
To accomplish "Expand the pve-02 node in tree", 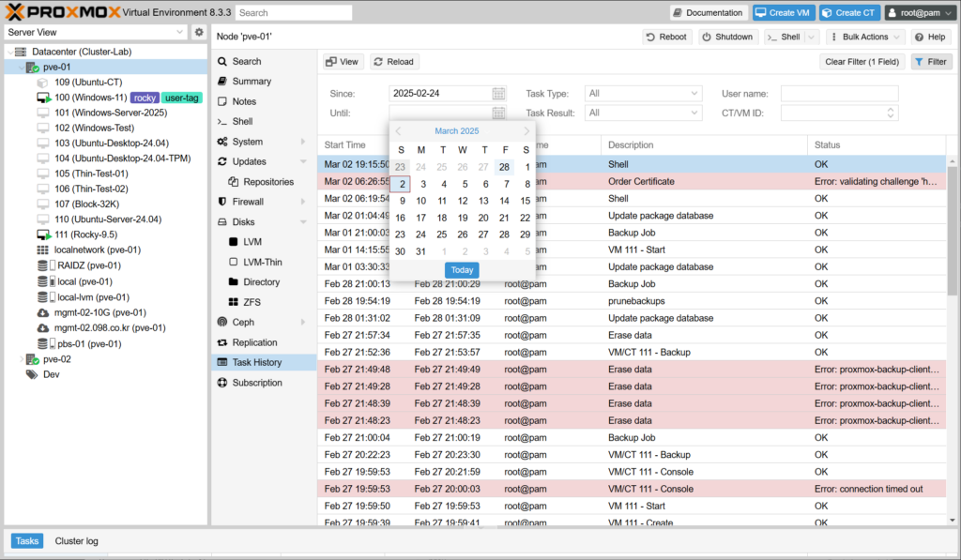I will (x=23, y=359).
